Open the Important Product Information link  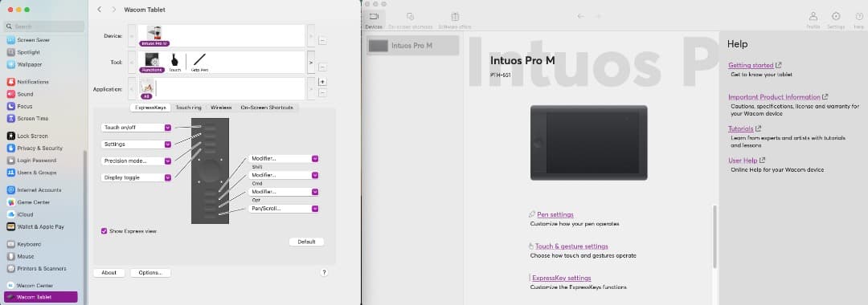774,96
